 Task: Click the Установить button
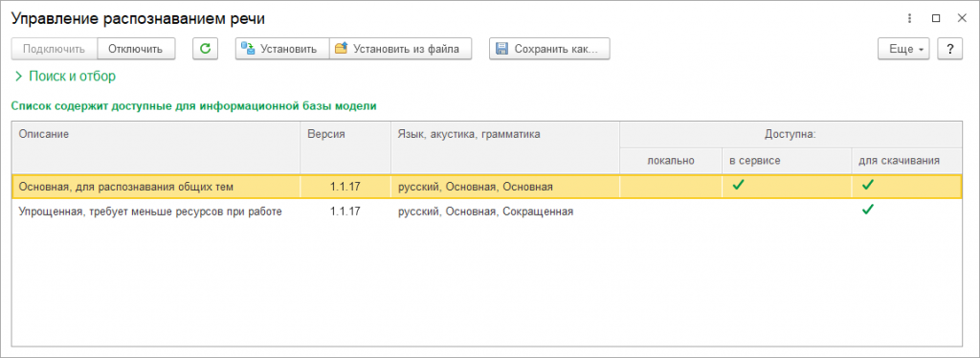tap(282, 49)
